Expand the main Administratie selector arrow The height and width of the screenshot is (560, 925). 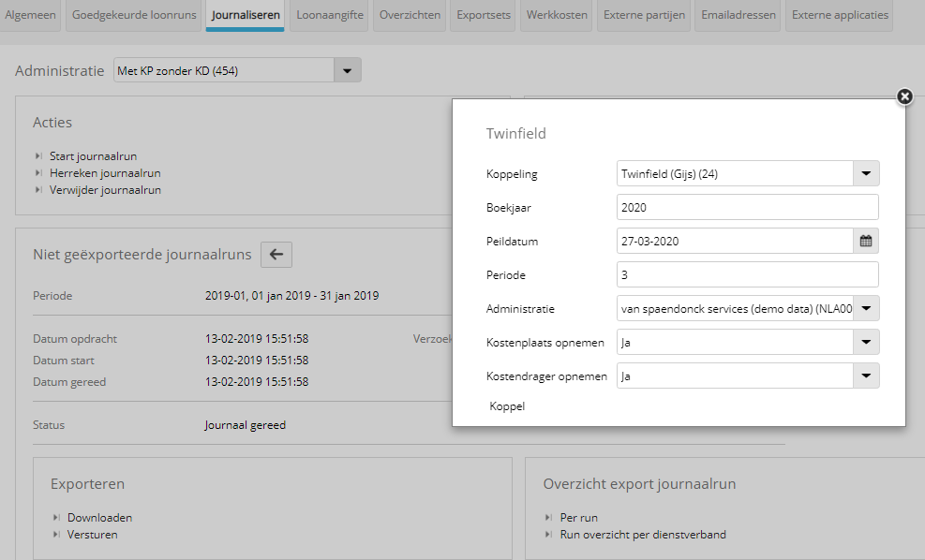(348, 71)
